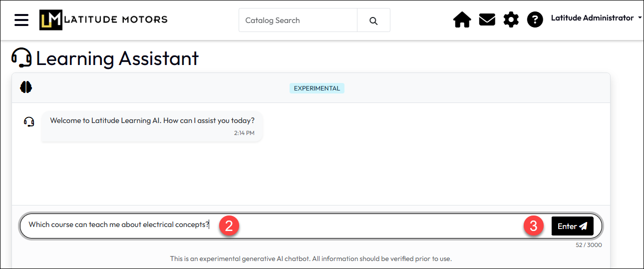Focus the Catalog Search field
644x269 pixels.
298,20
